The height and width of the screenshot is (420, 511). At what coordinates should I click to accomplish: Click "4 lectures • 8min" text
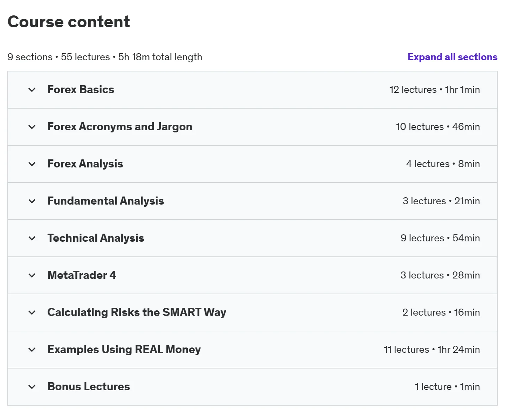click(x=443, y=164)
